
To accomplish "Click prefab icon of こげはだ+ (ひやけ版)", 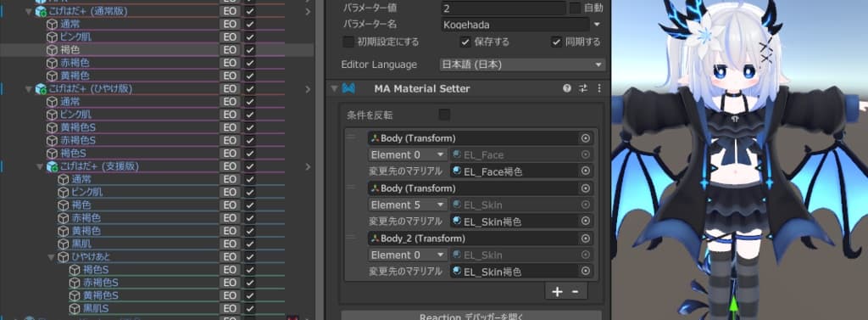I will point(41,89).
